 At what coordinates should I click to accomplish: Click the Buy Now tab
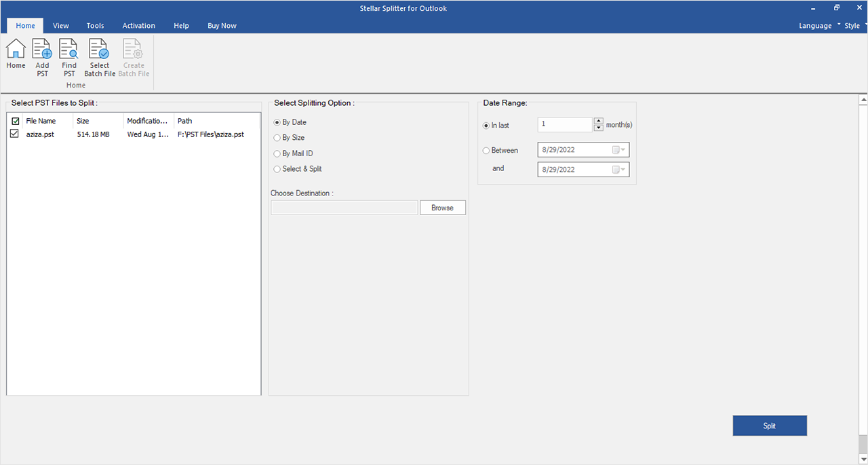pos(222,26)
